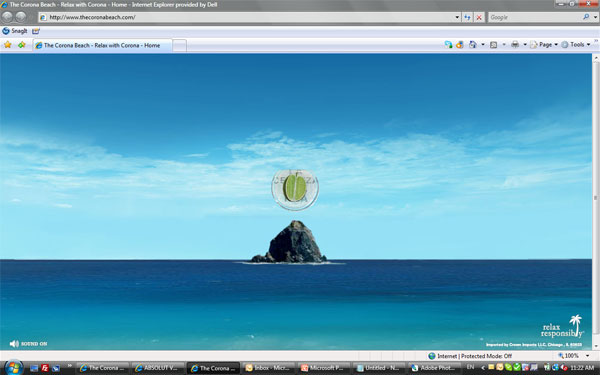600x375 pixels.
Task: Click the lime Corona bottle cap
Action: [x=295, y=189]
